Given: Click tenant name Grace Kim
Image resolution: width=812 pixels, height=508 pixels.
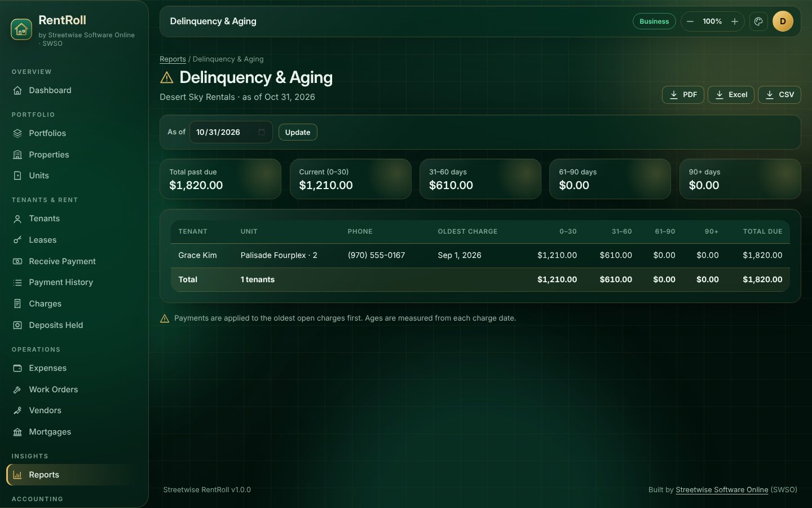Looking at the screenshot, I should (x=197, y=255).
